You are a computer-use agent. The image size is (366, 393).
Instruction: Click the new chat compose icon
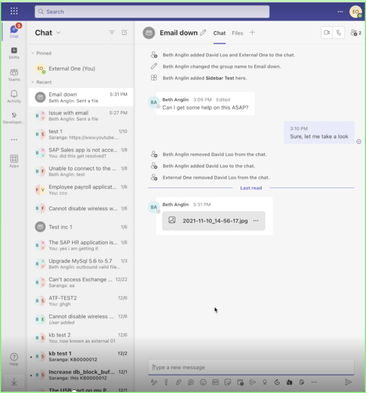124,32
